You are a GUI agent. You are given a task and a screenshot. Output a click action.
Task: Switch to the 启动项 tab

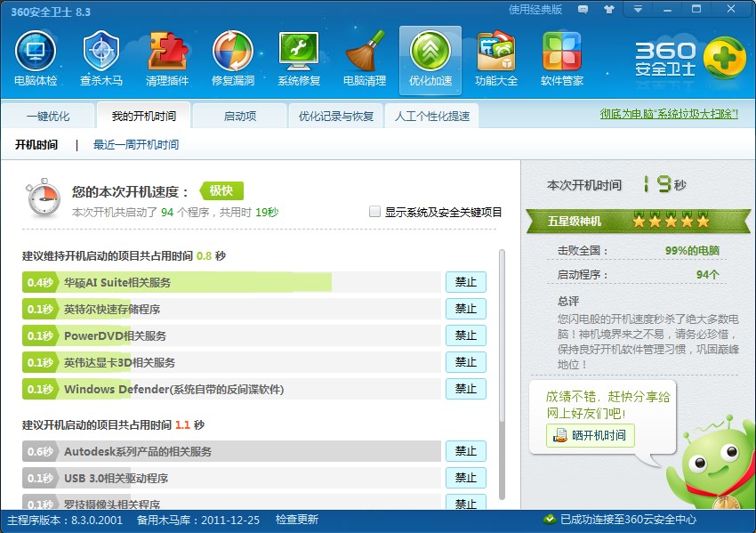pos(239,117)
